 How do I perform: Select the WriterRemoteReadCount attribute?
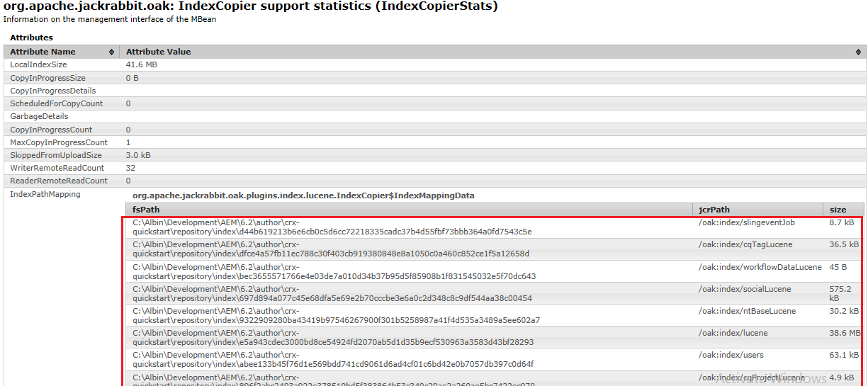(x=57, y=168)
